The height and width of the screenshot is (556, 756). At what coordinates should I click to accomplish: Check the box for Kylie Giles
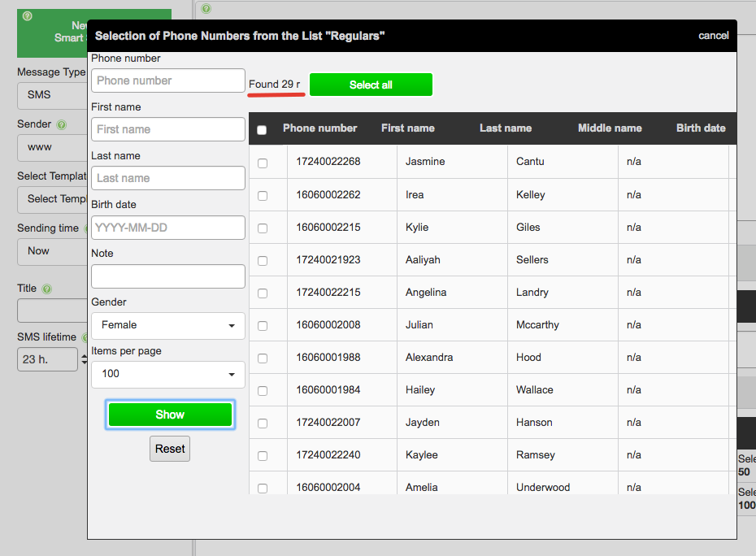tap(263, 228)
